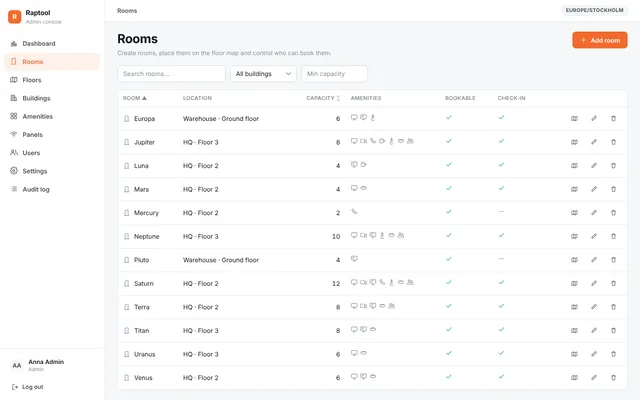Go to Floors in the sidebar
Image resolution: width=640 pixels, height=400 pixels.
tap(52, 80)
